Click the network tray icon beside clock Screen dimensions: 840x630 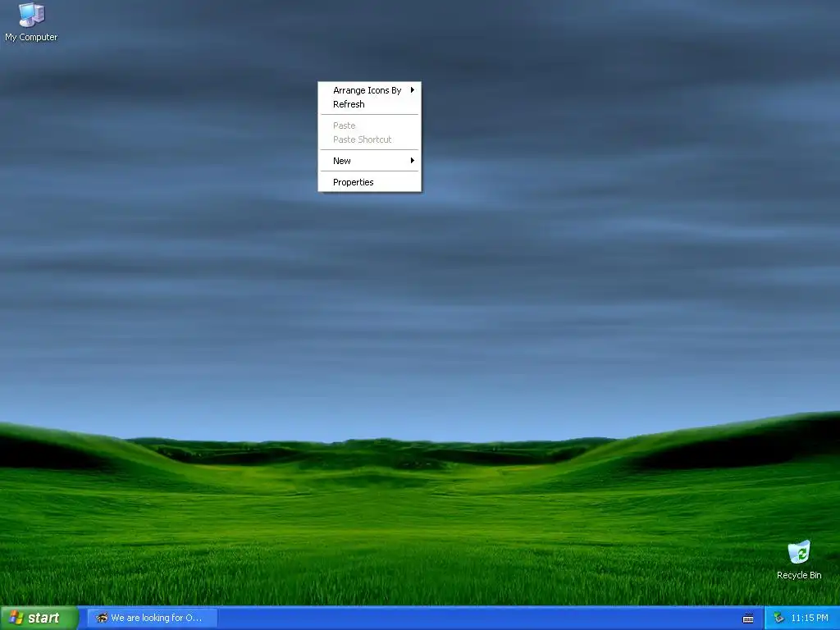coord(778,618)
